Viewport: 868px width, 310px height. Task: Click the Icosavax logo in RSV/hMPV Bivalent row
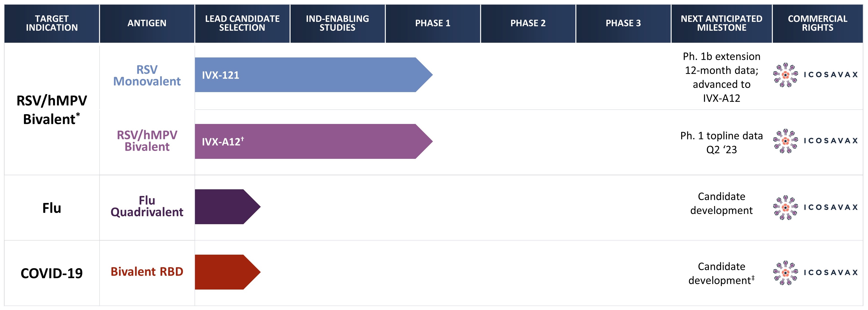815,141
